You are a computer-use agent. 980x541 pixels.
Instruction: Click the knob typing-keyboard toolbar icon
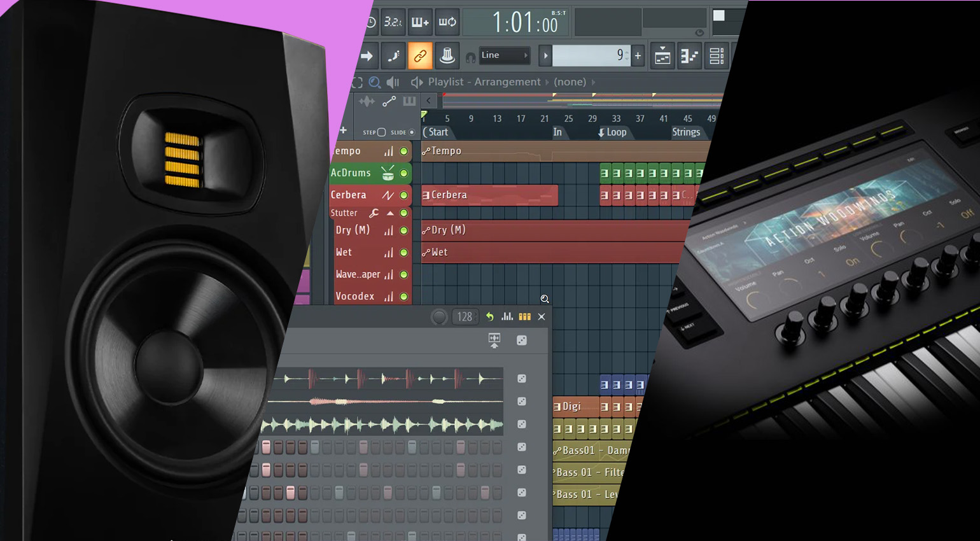[447, 56]
